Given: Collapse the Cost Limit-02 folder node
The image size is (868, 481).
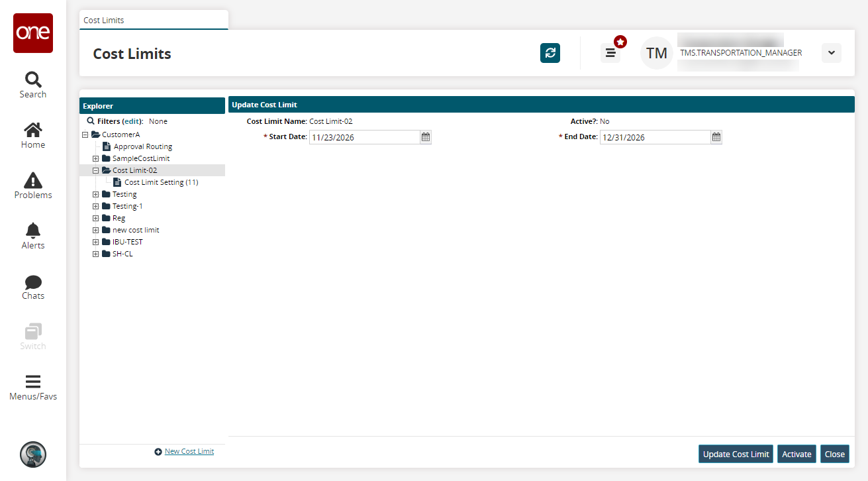Looking at the screenshot, I should pos(96,170).
